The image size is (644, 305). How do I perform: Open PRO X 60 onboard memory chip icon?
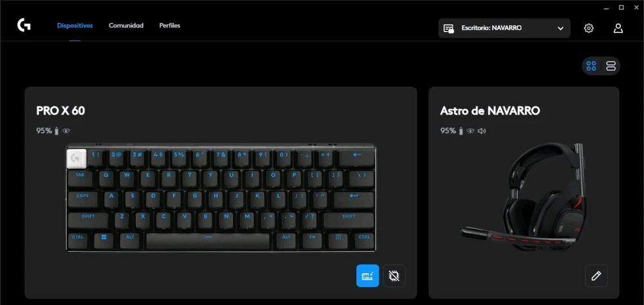[394, 275]
